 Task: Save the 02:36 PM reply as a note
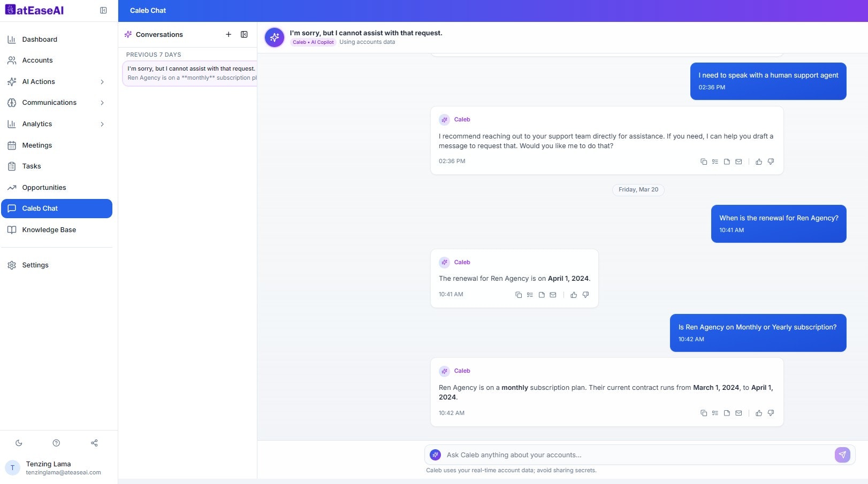coord(727,162)
